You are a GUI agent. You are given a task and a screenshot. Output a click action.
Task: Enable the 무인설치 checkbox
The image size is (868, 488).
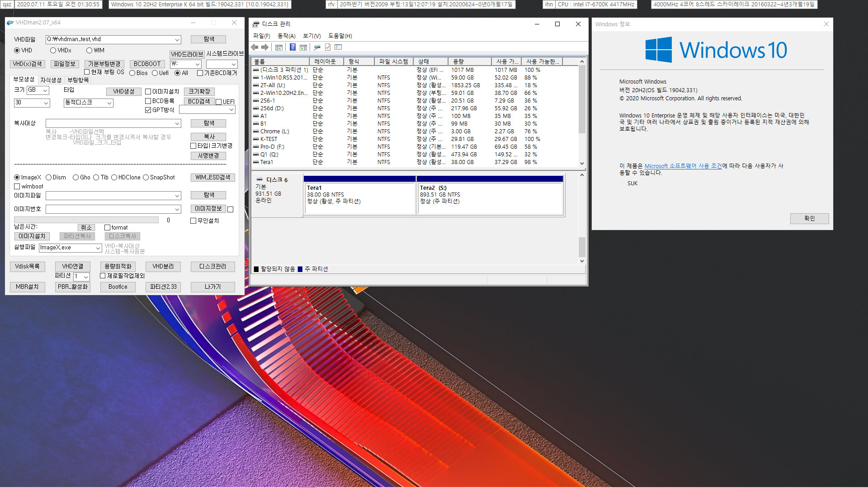[193, 221]
